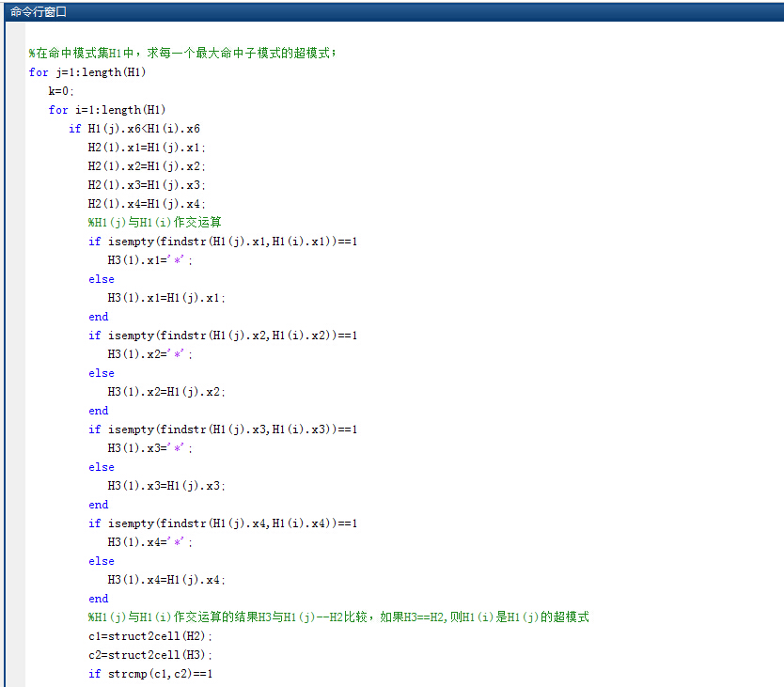Click the line 'H3(1).x3=H1(j).x3;'
This screenshot has width=784, height=687.
pos(166,486)
